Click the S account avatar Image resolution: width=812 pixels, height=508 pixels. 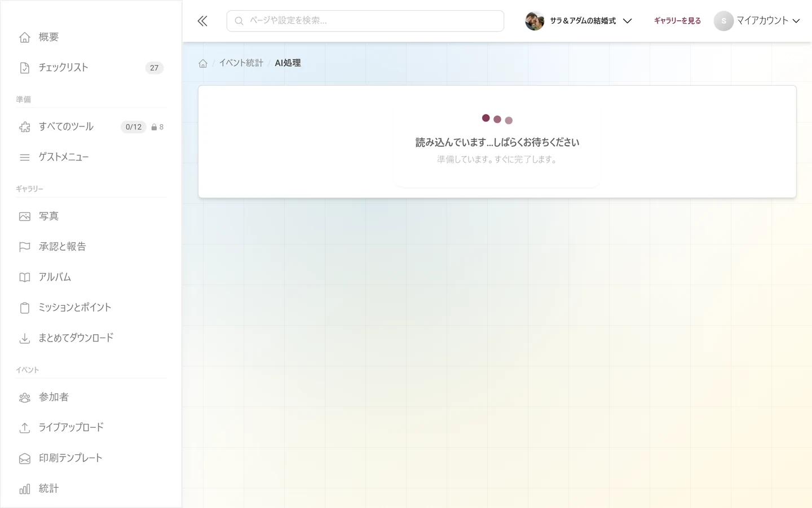tap(723, 21)
